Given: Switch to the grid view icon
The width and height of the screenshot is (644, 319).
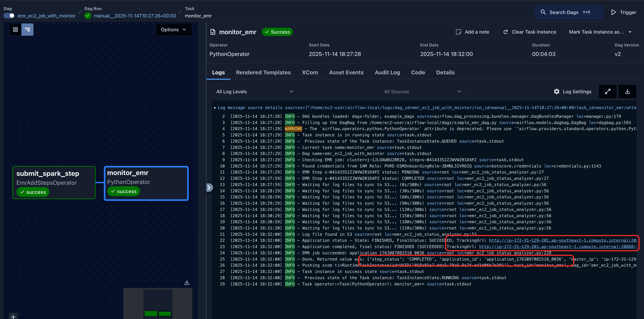Looking at the screenshot, I should pos(15,29).
